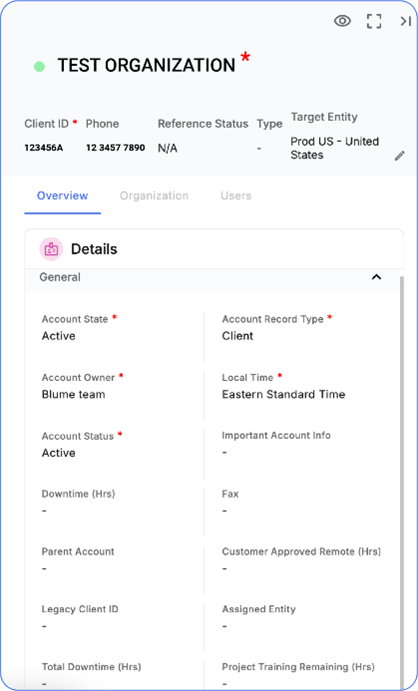Click the Details ID badge icon
Image resolution: width=418 pixels, height=691 pixels.
click(x=51, y=249)
